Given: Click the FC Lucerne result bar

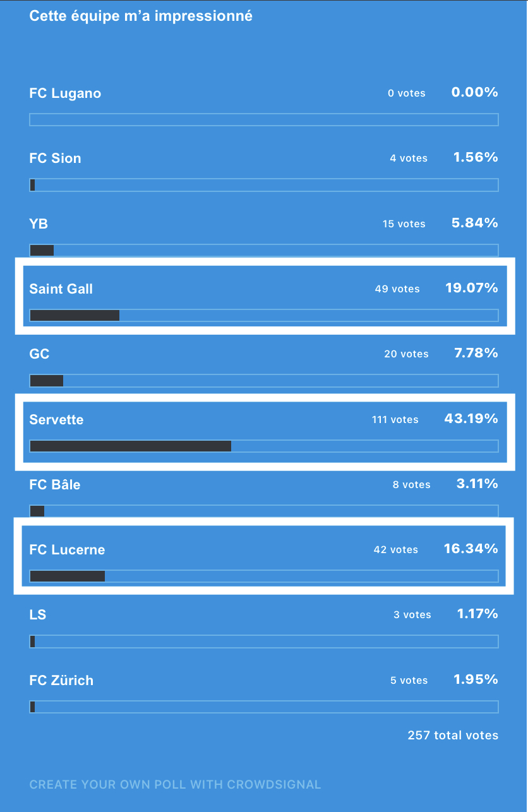Looking at the screenshot, I should tap(263, 576).
